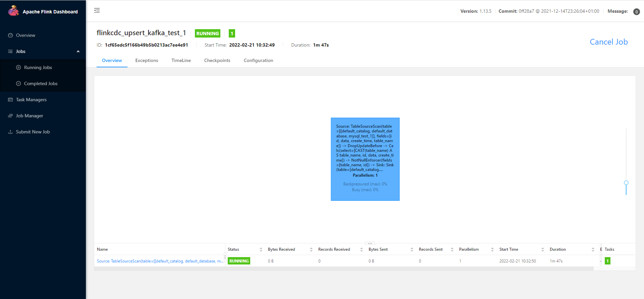Click the Version 1.13.5 text
644x299 pixels.
point(476,11)
